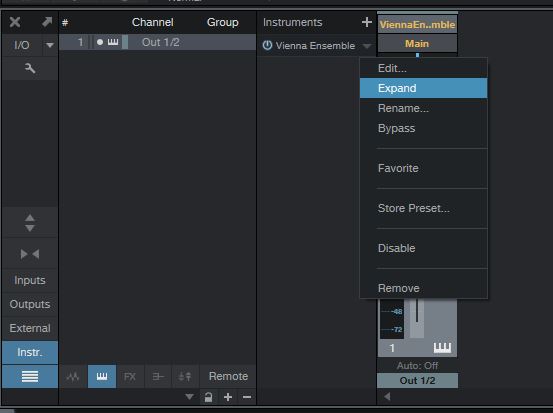Screen dimensions: 553x413
Task: Click the ViennaEn..mble channel name
Action: [417, 25]
